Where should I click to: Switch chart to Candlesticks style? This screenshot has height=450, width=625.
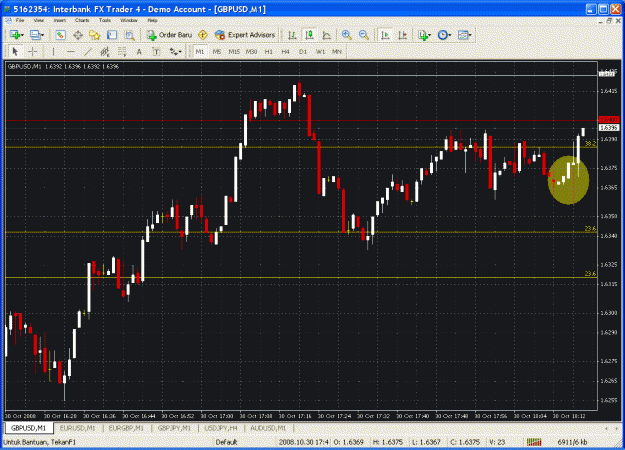click(309, 35)
